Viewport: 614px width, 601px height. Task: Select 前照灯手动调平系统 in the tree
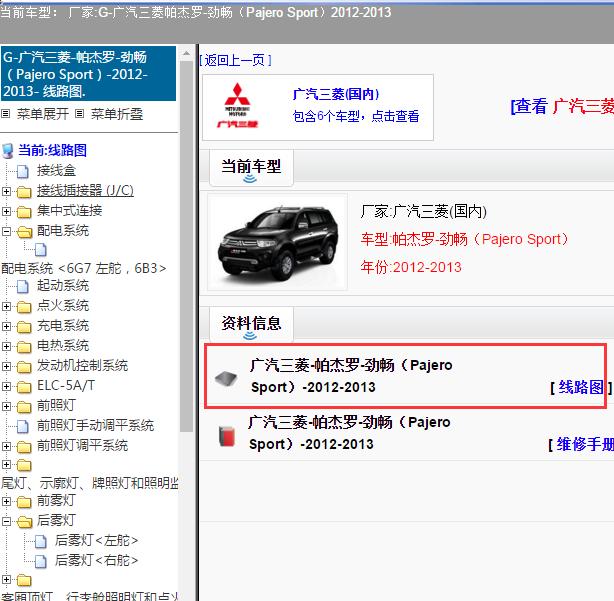tap(96, 426)
